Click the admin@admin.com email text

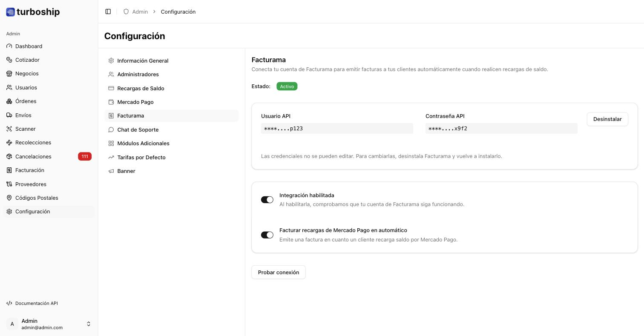point(42,328)
